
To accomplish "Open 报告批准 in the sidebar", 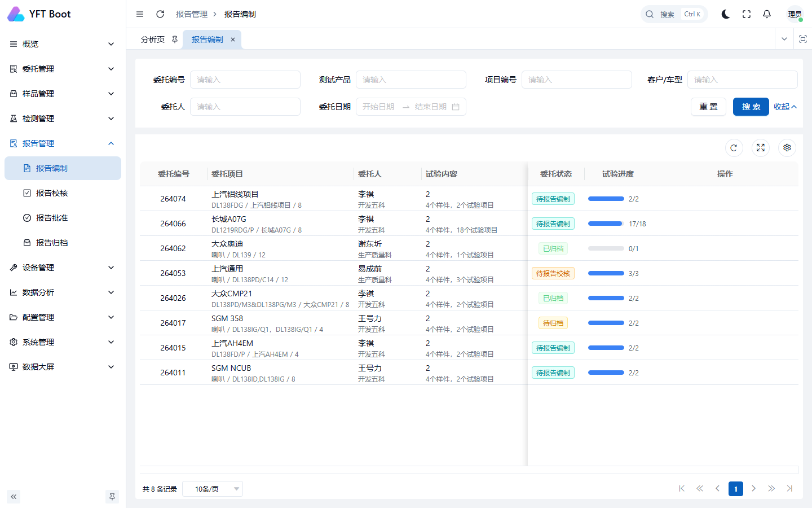I will pos(63,218).
